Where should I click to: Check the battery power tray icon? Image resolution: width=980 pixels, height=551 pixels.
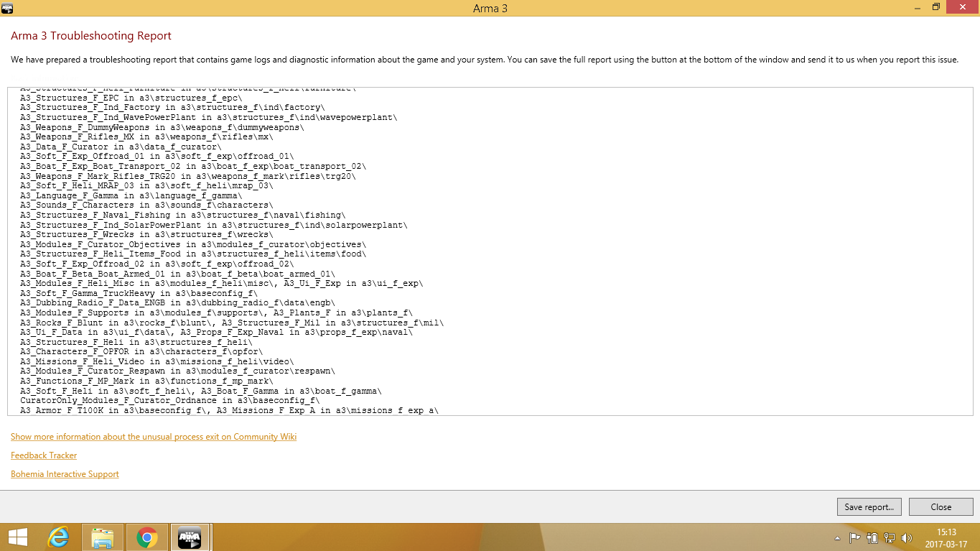(872, 537)
